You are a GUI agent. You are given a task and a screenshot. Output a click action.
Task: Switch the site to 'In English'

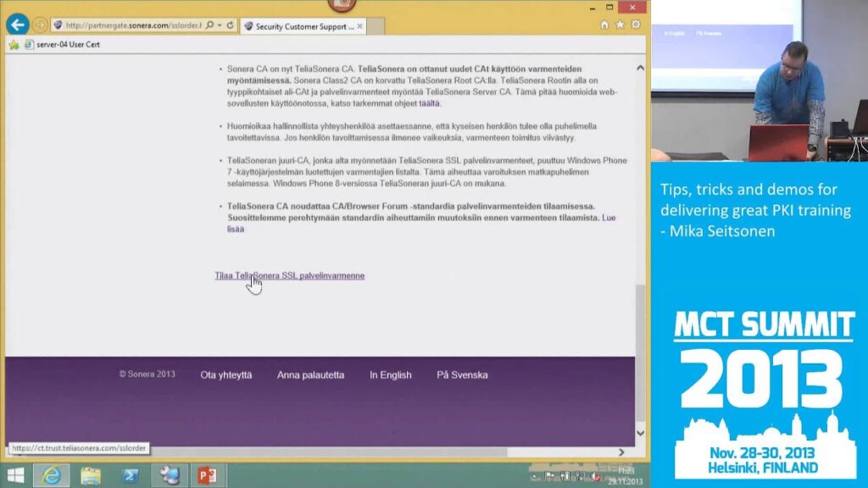click(x=390, y=375)
